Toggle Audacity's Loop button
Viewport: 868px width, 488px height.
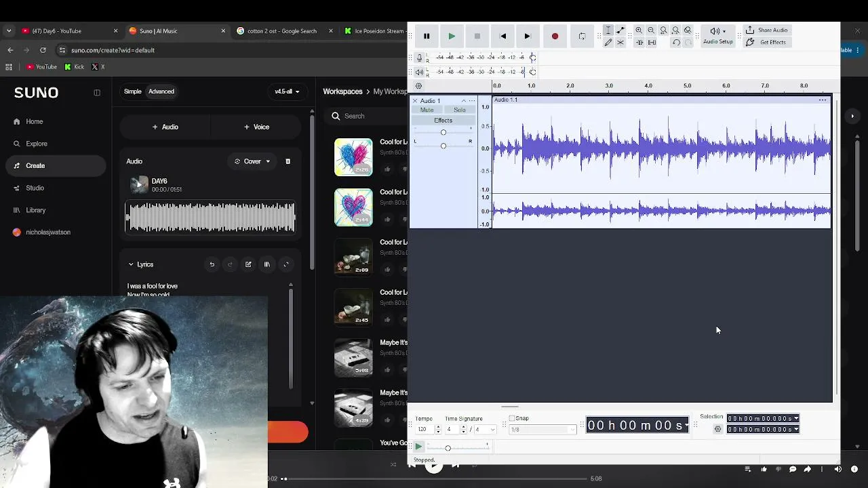pyautogui.click(x=582, y=37)
